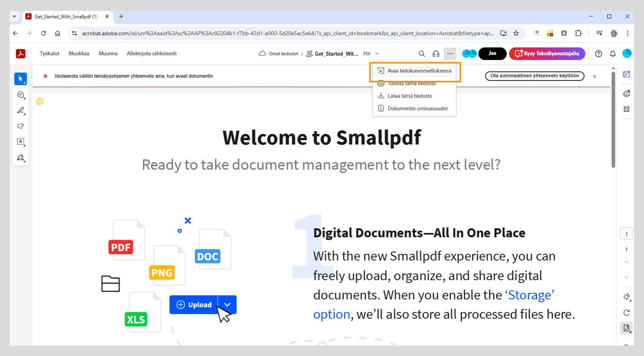Reload the browser page

tap(43, 33)
